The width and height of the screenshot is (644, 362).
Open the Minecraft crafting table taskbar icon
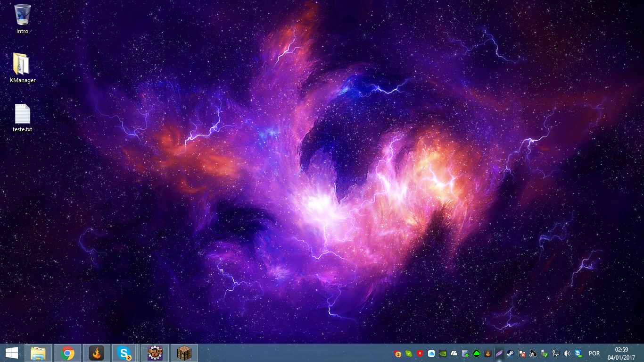point(184,353)
